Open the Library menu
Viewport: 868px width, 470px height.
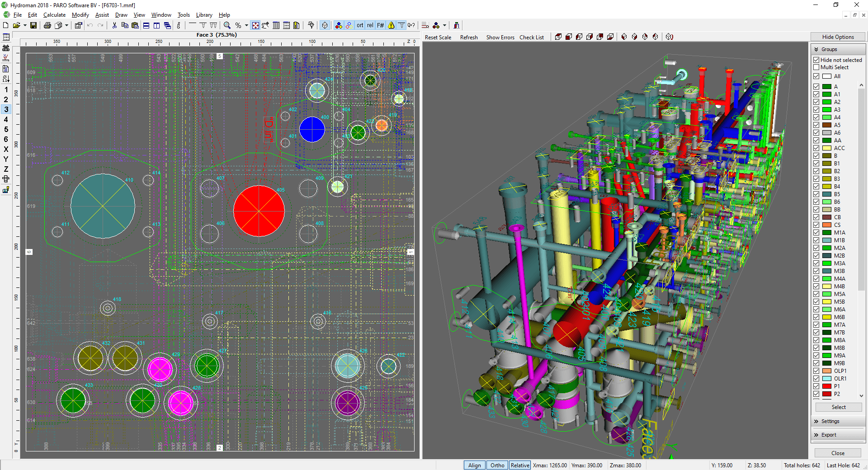coord(204,15)
